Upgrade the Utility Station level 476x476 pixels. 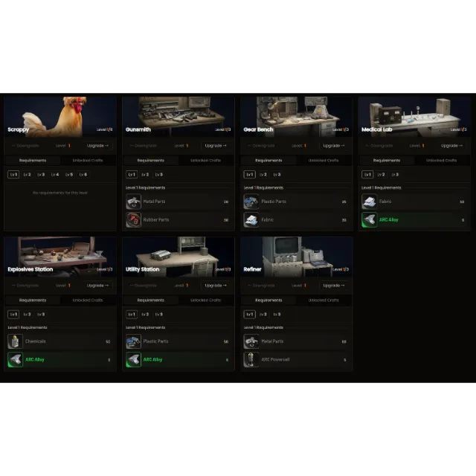(x=216, y=286)
